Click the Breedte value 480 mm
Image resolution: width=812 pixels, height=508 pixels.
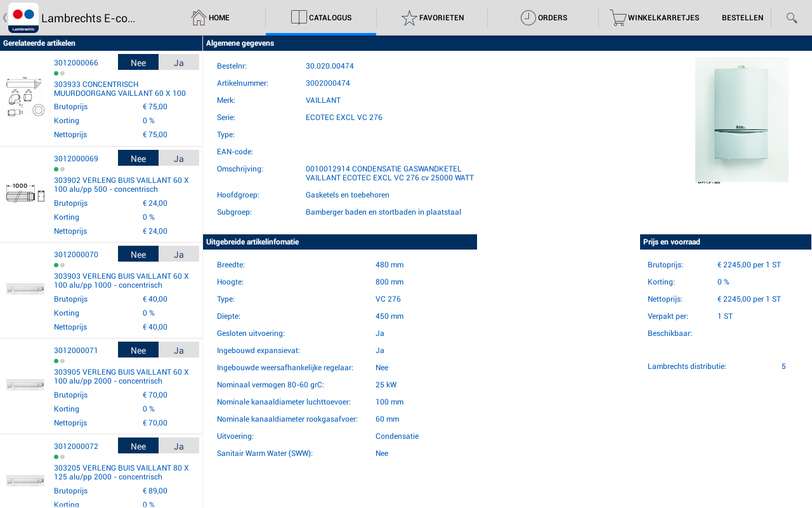390,265
